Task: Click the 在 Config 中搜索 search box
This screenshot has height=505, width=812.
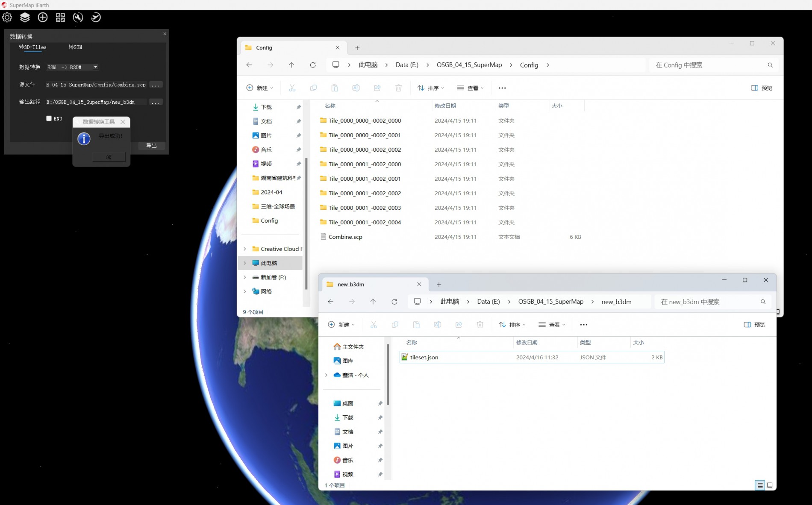Action: 713,65
